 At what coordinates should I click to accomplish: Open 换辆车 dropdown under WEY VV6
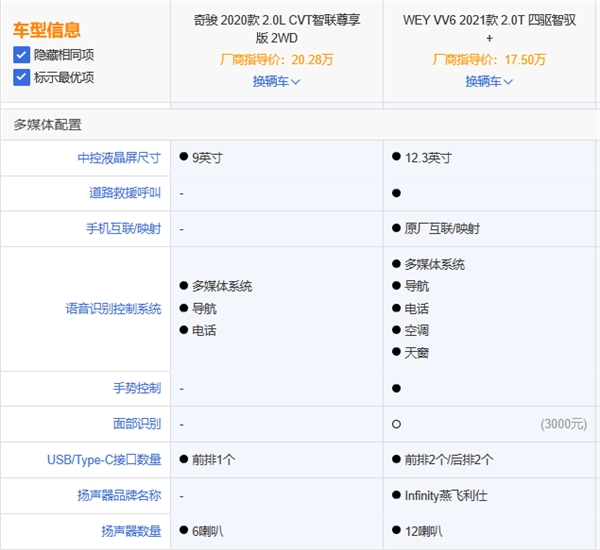point(489,81)
